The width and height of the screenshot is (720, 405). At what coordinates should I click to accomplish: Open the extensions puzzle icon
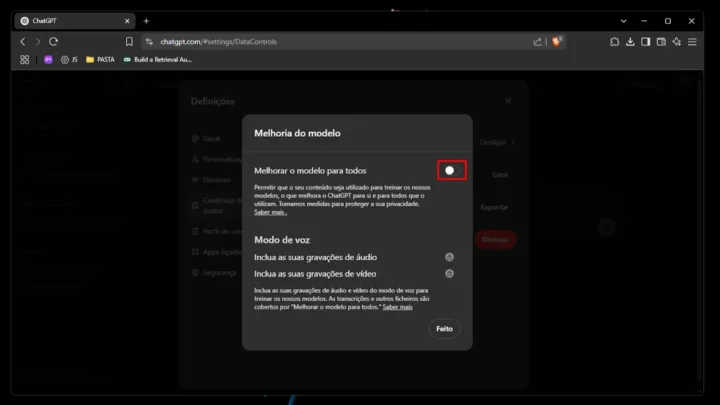[x=614, y=41]
